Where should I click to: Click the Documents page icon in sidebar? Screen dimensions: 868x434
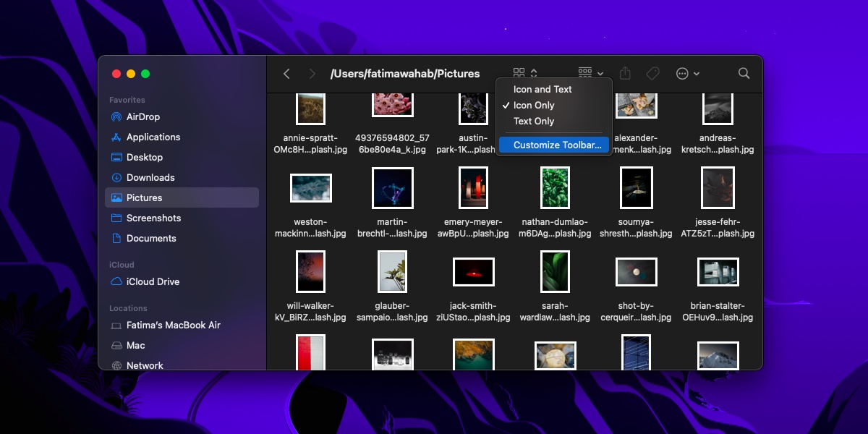pos(116,238)
